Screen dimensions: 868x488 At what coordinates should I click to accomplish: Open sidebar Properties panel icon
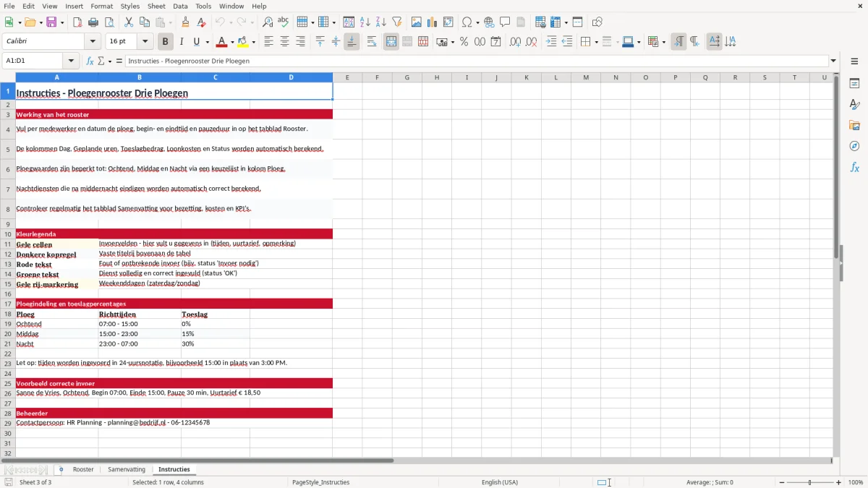[x=854, y=84]
